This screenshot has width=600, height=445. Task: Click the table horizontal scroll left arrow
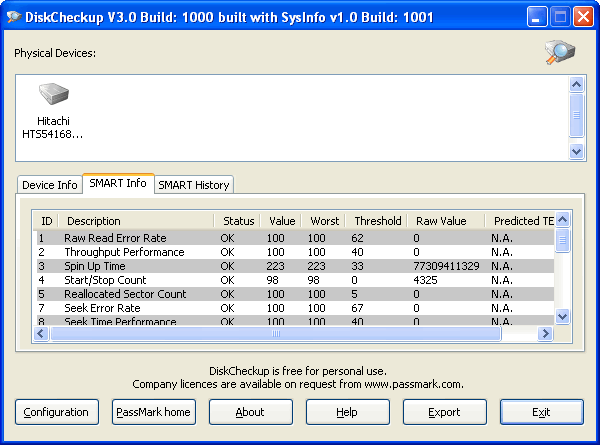click(41, 334)
